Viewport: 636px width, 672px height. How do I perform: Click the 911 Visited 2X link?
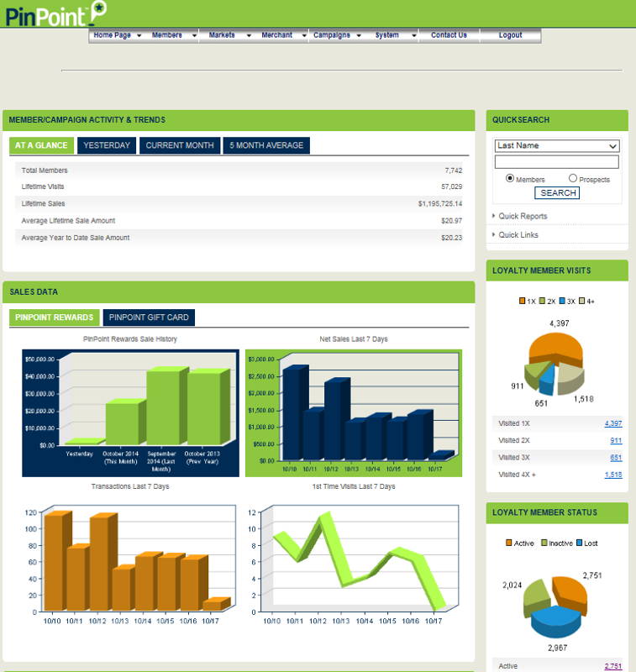coord(616,440)
